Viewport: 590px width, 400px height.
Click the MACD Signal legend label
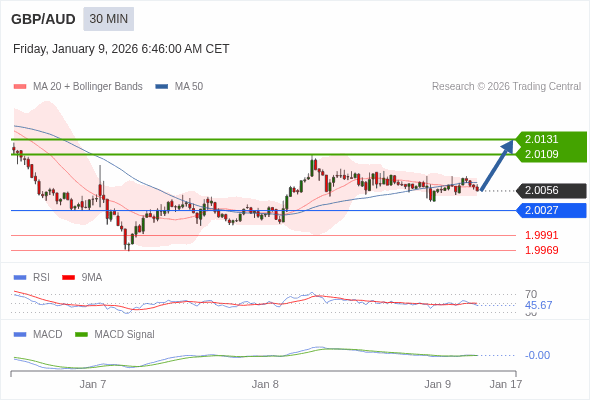[125, 335]
